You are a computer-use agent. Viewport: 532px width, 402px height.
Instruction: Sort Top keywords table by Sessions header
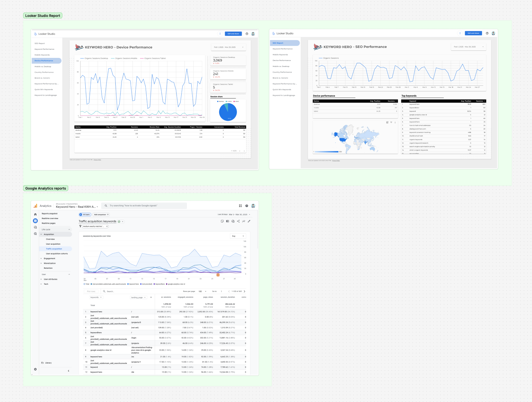(480, 101)
